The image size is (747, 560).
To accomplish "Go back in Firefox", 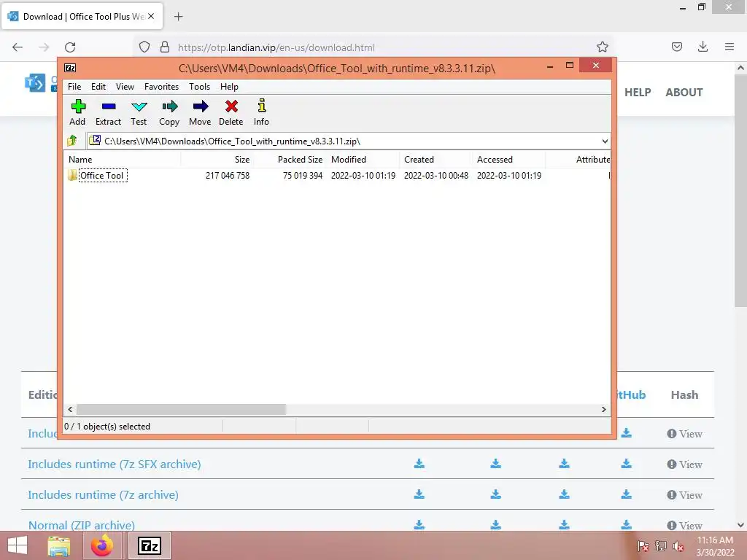I will [x=18, y=47].
